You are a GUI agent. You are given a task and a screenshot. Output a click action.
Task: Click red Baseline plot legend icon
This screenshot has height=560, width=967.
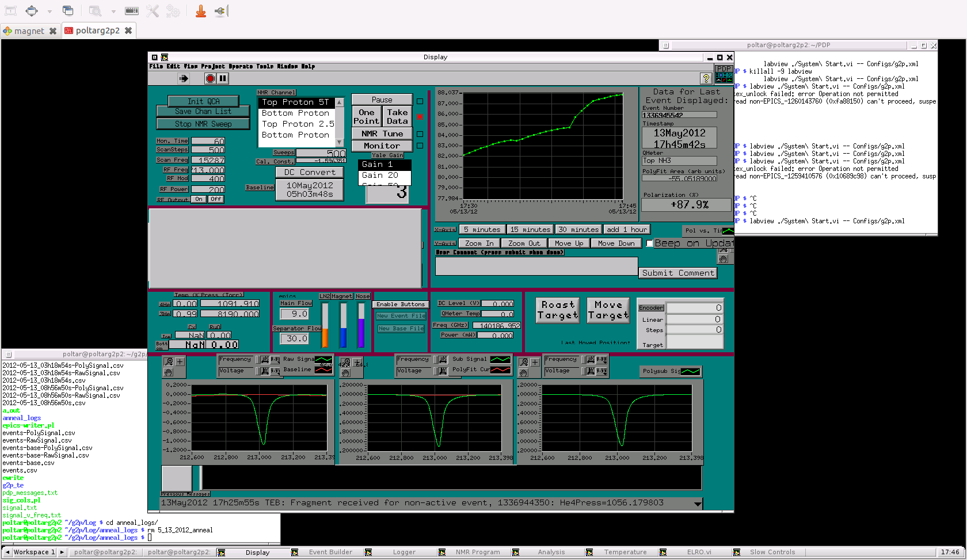(x=323, y=369)
